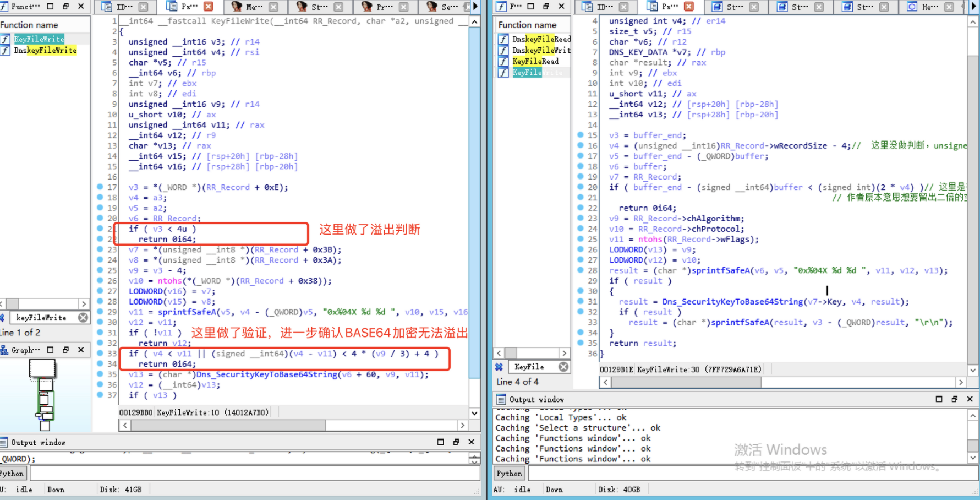Click scroll-right arrow under left pseudocode view

462,425
